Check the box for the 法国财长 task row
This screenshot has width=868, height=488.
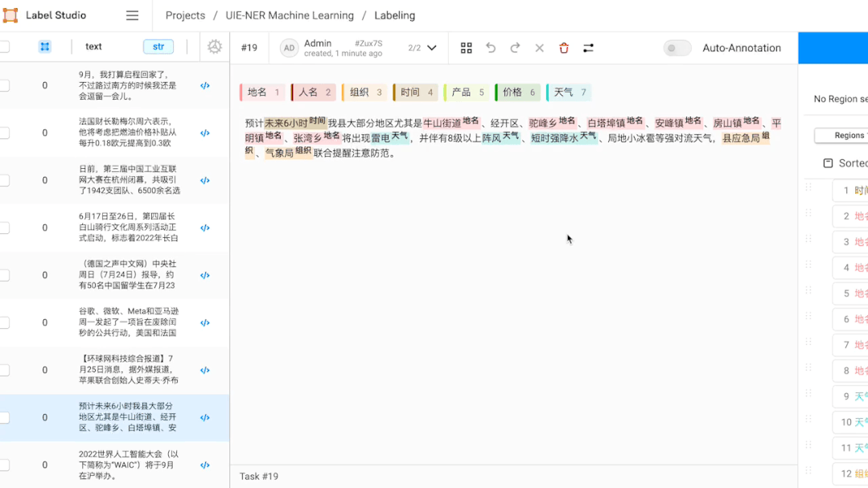tap(5, 133)
